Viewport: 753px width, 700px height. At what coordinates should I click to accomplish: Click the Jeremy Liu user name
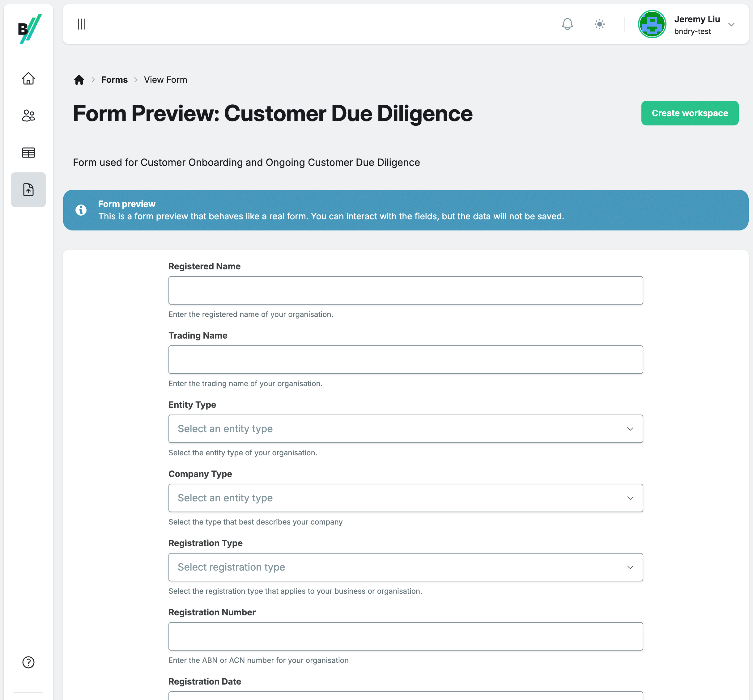coord(697,19)
